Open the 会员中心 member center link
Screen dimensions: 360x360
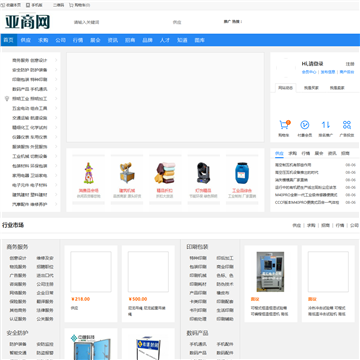[309, 72]
